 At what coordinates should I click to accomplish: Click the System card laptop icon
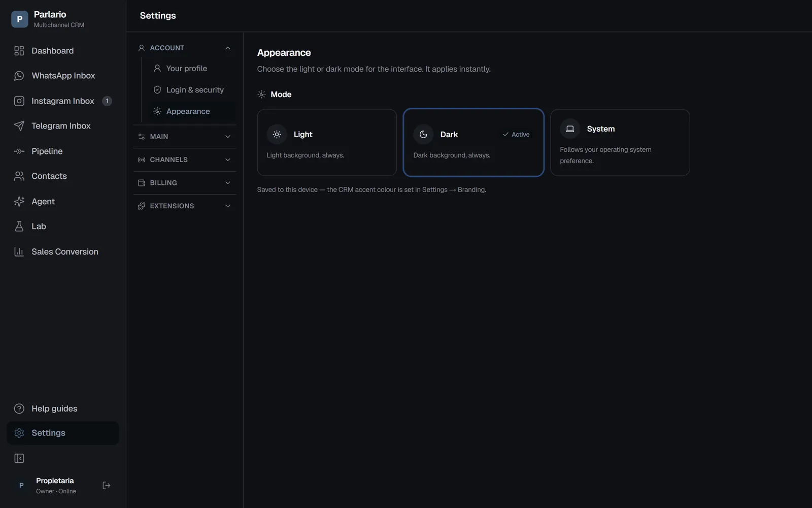(x=570, y=129)
